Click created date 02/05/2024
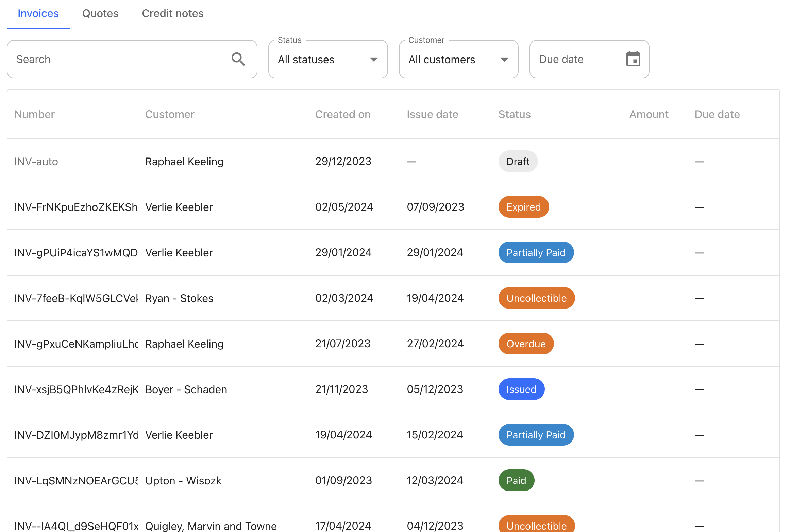Image resolution: width=791 pixels, height=532 pixels. tap(344, 207)
